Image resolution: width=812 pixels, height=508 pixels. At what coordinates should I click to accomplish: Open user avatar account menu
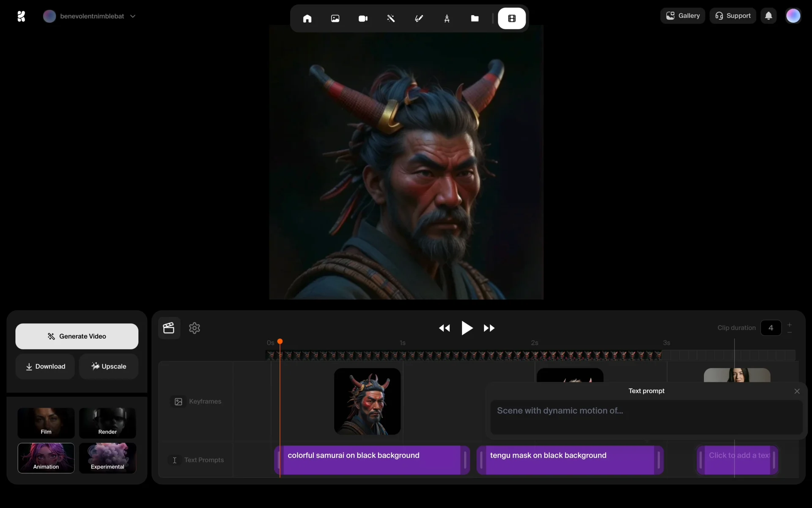point(793,16)
